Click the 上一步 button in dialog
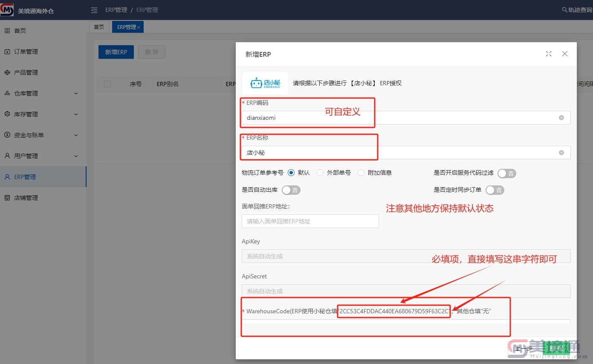Image resolution: width=593 pixels, height=364 pixels. pos(524,349)
